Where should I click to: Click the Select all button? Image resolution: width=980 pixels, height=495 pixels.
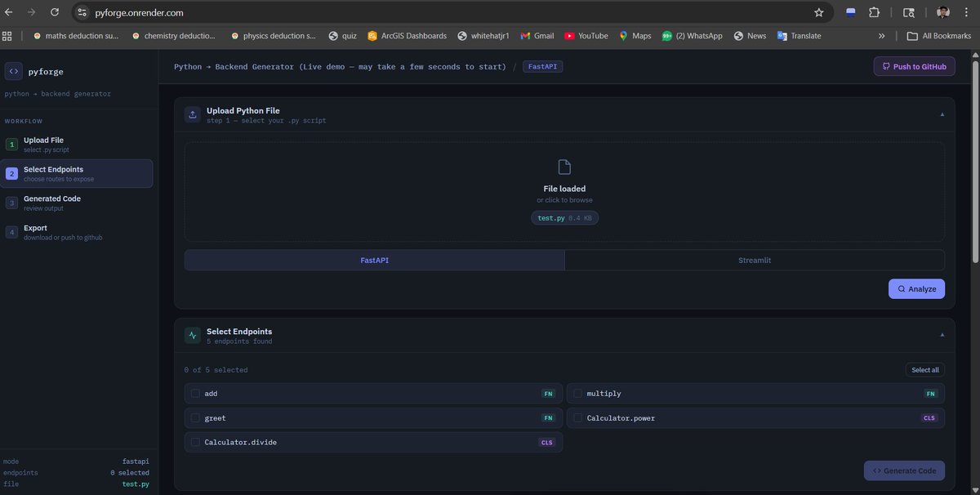(x=925, y=370)
